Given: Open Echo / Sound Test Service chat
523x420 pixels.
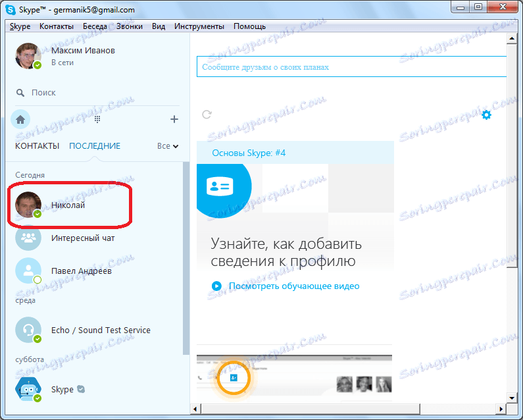Looking at the screenshot, I should tap(95, 330).
